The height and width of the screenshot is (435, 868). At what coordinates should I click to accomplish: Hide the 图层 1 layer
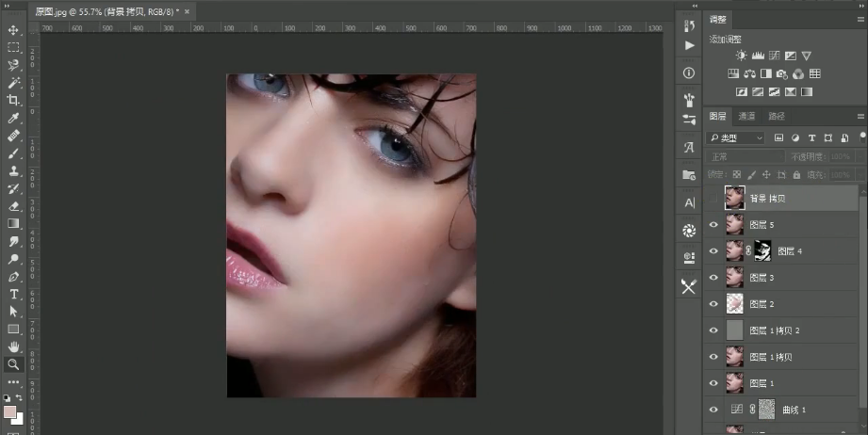coord(713,383)
